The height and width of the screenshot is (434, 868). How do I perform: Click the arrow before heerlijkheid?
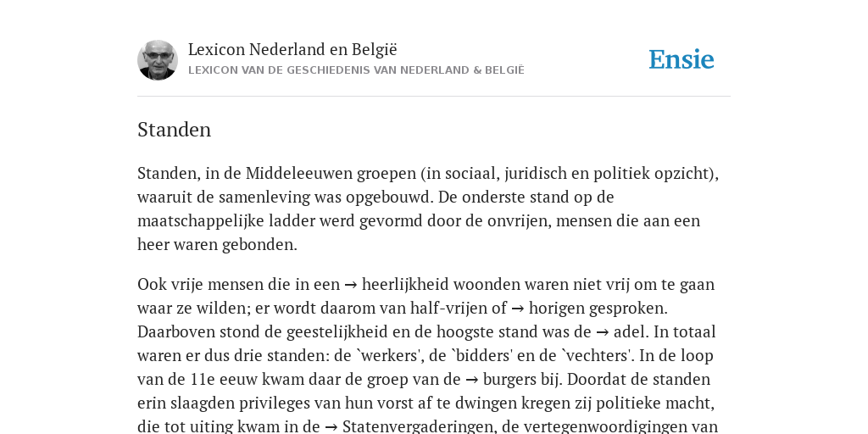pyautogui.click(x=350, y=285)
